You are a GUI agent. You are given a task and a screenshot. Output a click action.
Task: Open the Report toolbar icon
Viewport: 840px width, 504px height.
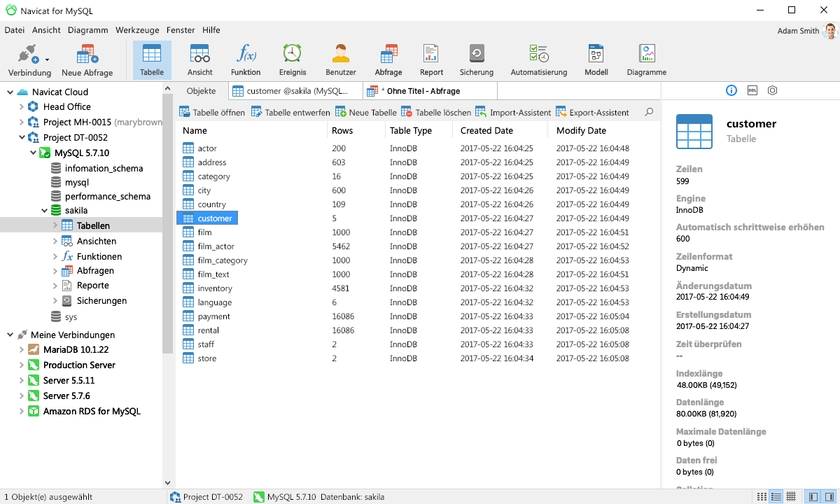pos(431,60)
